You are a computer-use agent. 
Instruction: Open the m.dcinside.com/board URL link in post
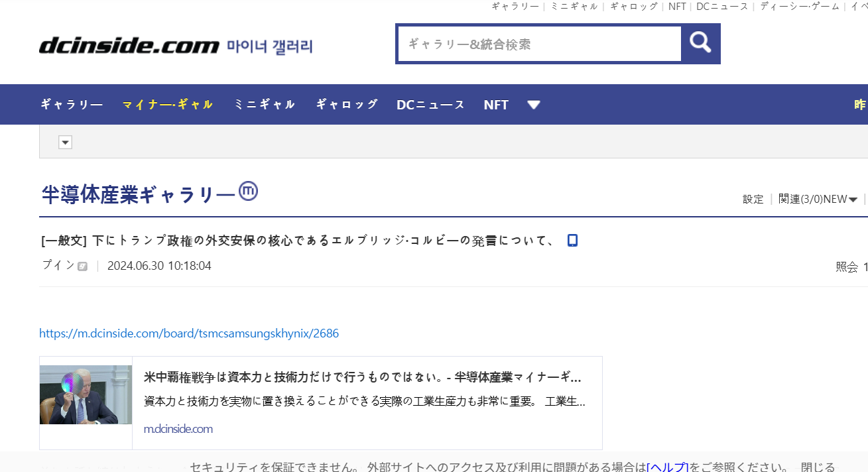(189, 333)
